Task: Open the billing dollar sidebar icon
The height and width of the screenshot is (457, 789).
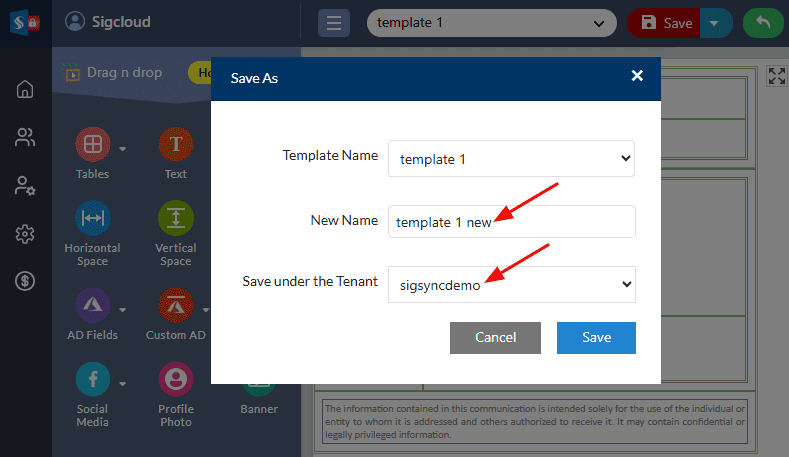Action: click(25, 281)
